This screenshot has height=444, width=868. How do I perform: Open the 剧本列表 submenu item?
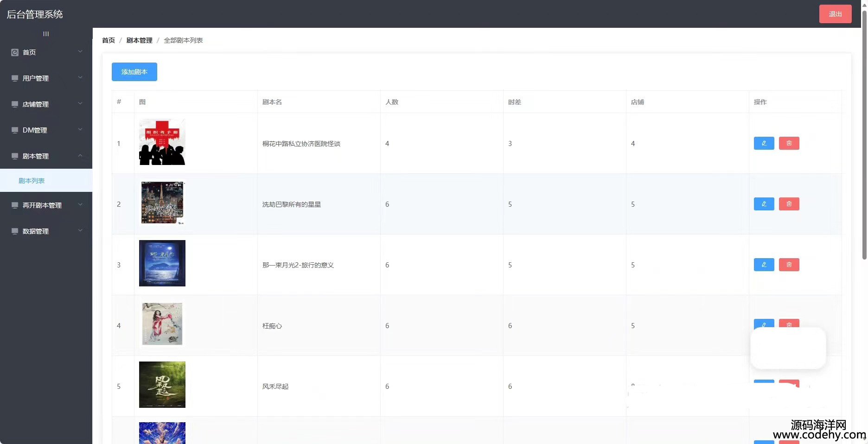(46, 181)
